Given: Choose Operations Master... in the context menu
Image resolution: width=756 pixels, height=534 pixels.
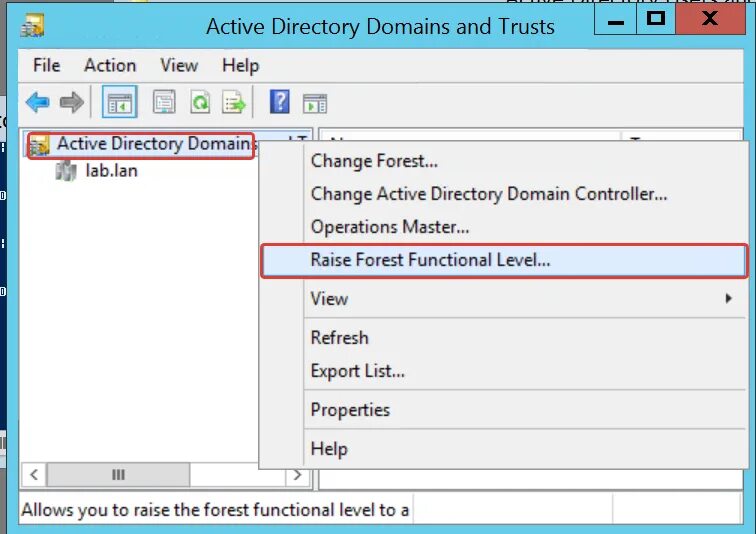Looking at the screenshot, I should click(503, 227).
